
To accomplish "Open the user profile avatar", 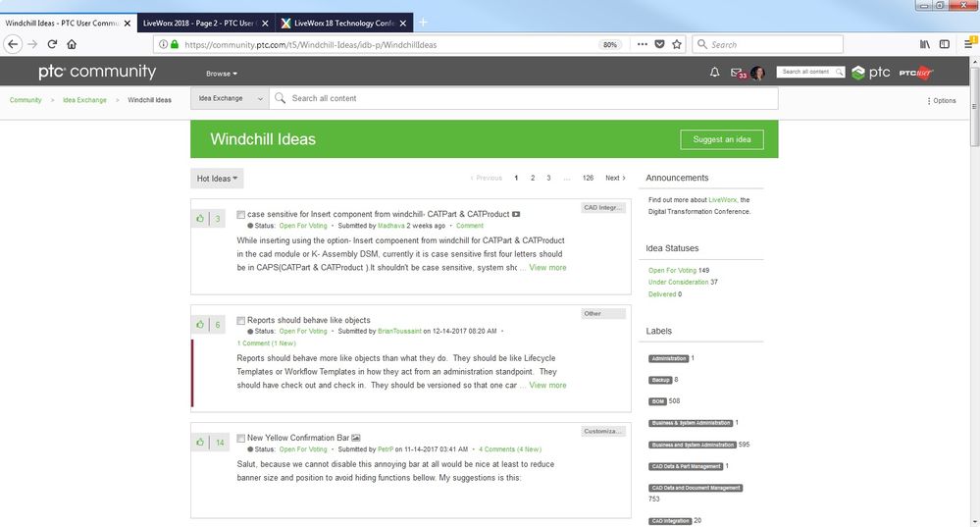I will 757,74.
